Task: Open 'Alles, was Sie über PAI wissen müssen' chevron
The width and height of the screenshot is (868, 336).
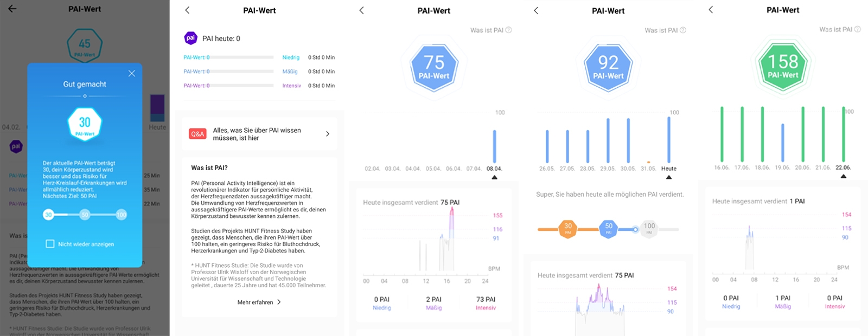Action: click(328, 134)
